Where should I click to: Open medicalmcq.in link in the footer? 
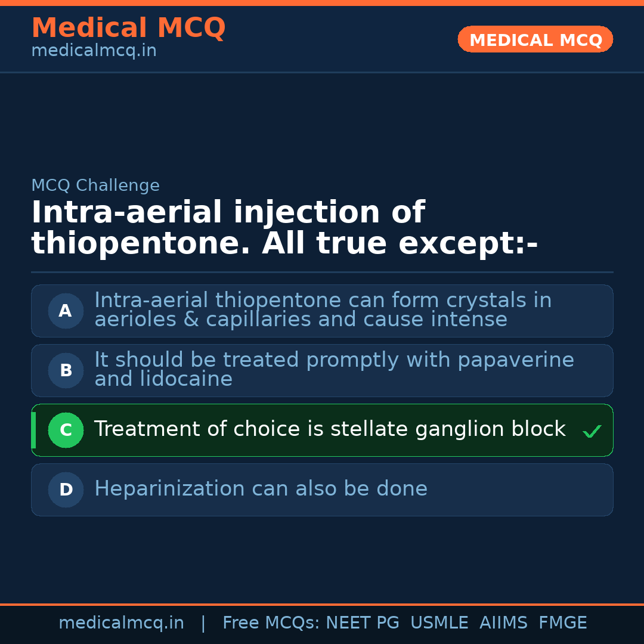(121, 623)
